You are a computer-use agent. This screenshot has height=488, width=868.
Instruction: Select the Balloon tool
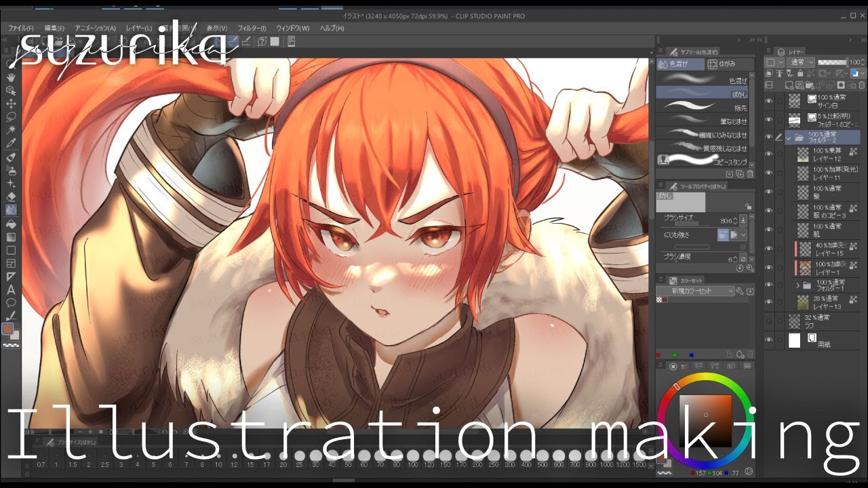click(11, 303)
